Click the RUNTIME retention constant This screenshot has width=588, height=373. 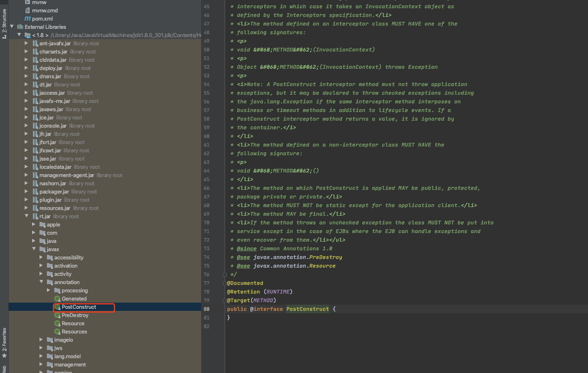pyautogui.click(x=278, y=292)
